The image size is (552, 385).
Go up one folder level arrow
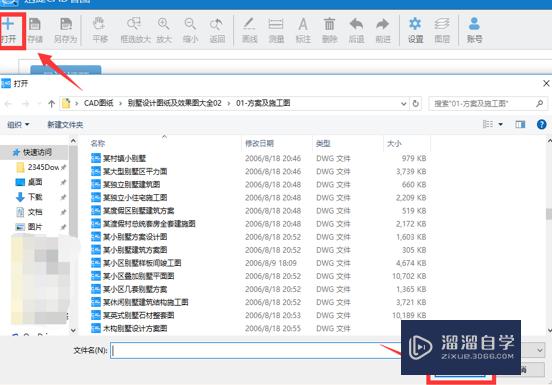[x=52, y=103]
